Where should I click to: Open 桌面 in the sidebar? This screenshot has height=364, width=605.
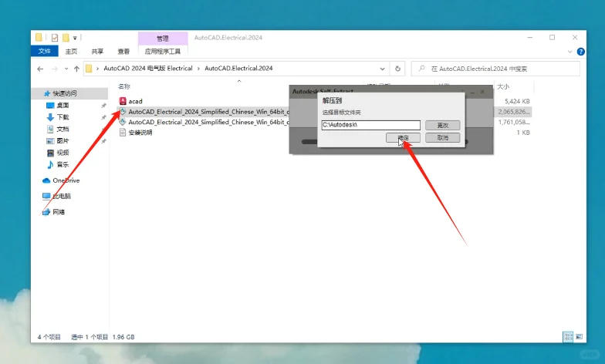(x=63, y=105)
